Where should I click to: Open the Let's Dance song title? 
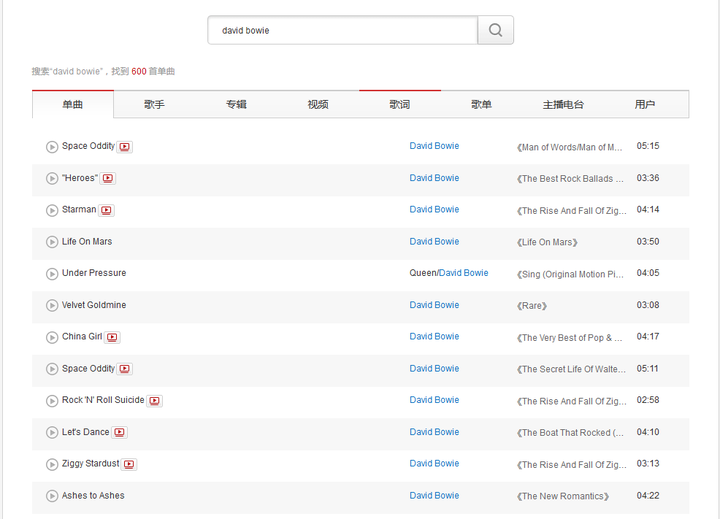tap(85, 432)
